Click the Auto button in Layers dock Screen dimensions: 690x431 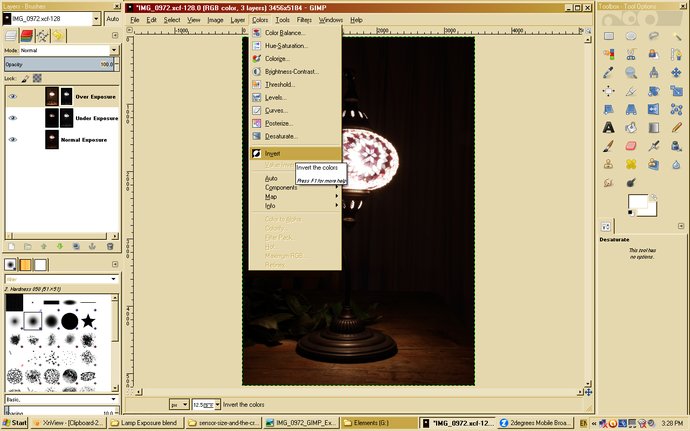(x=113, y=18)
